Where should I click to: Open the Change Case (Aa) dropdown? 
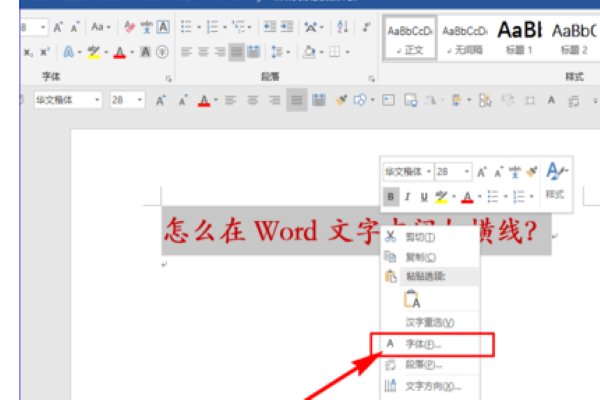[101, 27]
